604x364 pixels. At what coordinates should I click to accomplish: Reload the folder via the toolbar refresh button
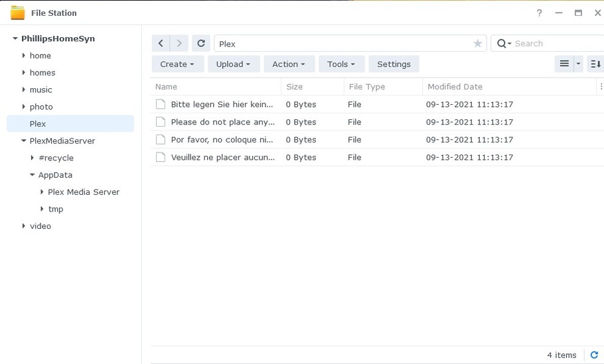pos(201,43)
